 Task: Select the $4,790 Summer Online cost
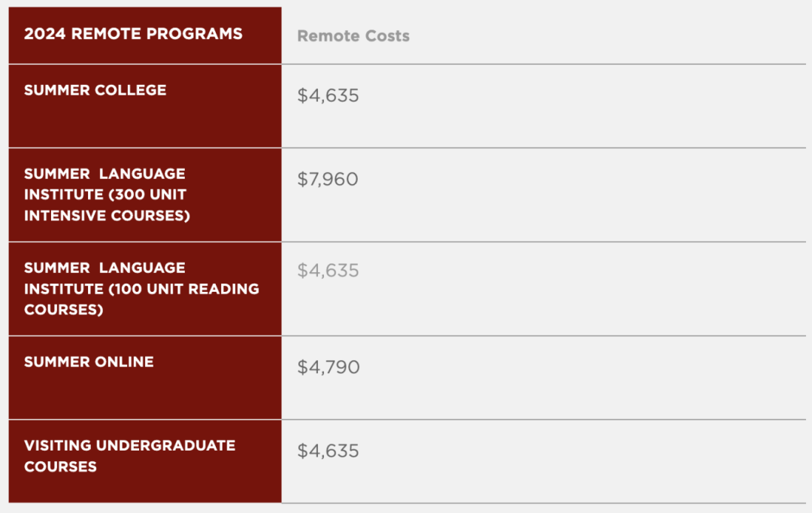coord(329,367)
